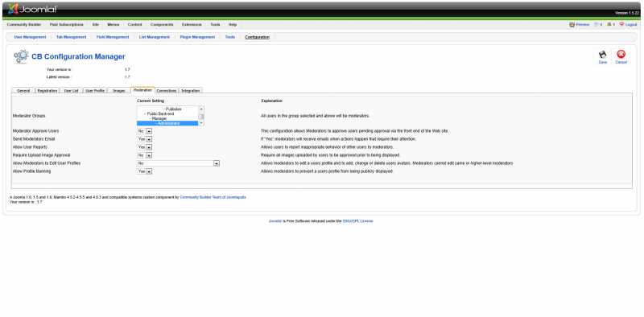Click the Save floppy disk icon
The height and width of the screenshot is (317, 644).
pyautogui.click(x=602, y=55)
